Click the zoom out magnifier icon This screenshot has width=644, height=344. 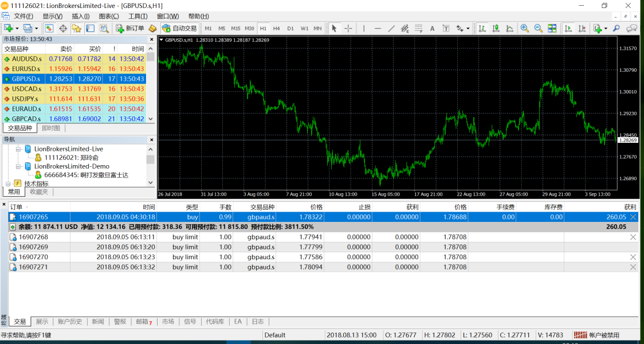pyautogui.click(x=538, y=28)
